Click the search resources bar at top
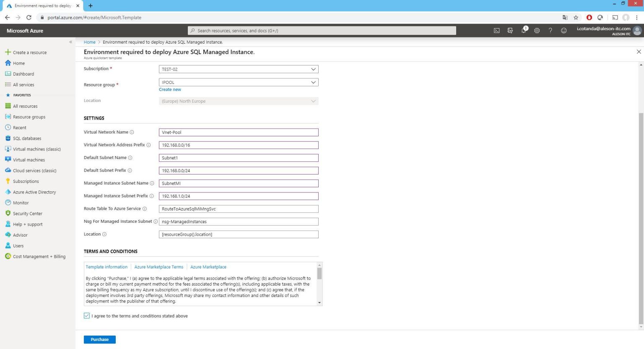644x349 pixels. coord(322,30)
